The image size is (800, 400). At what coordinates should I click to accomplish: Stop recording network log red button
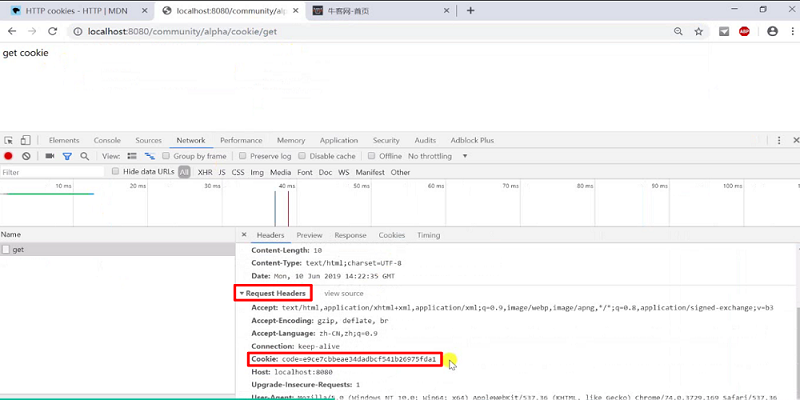click(8, 156)
